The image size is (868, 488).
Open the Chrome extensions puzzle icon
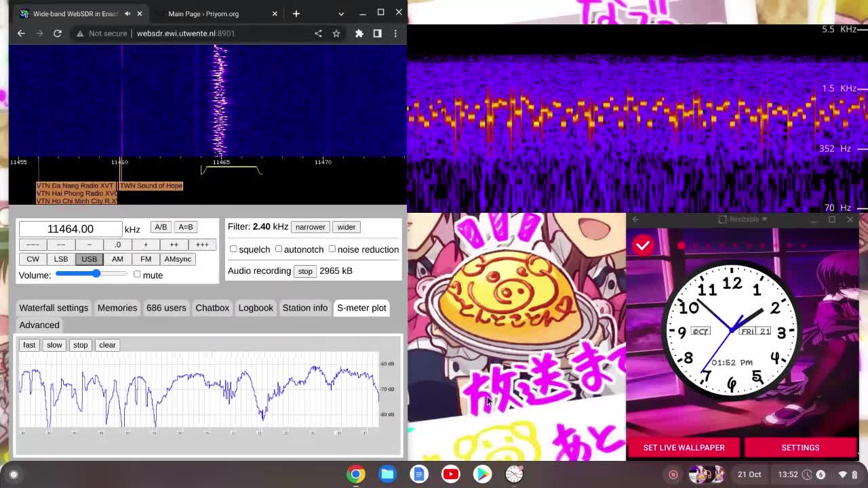(x=359, y=33)
